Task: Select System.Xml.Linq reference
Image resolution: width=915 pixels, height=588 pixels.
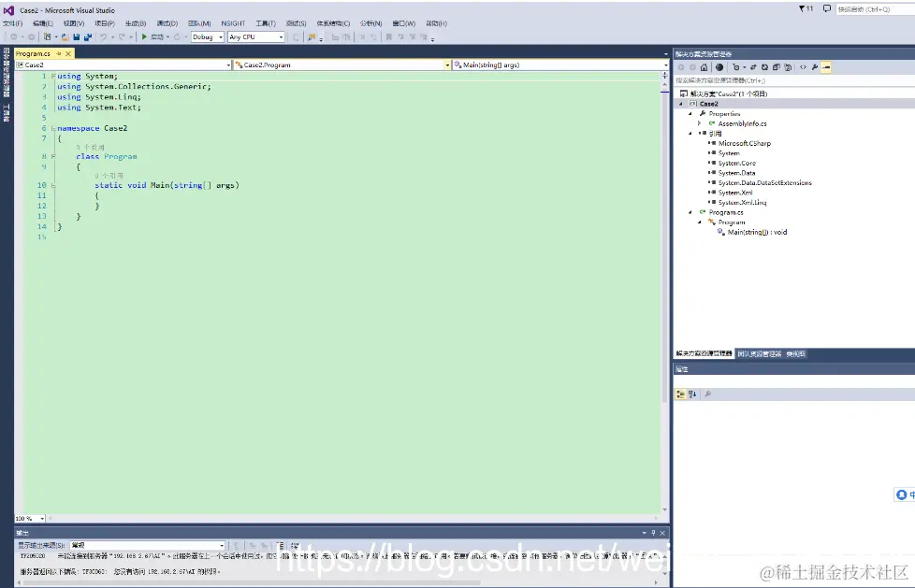Action: pos(742,203)
